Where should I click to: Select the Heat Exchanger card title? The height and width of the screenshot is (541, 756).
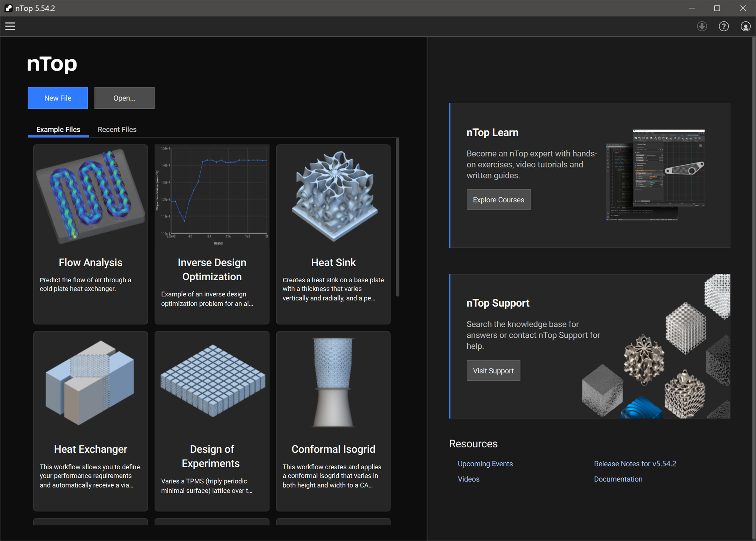(90, 449)
